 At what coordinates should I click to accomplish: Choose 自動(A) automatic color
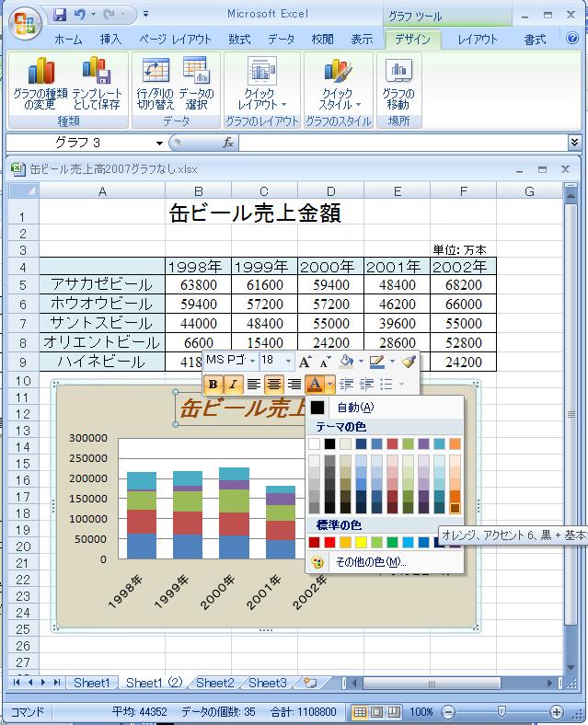(385, 408)
